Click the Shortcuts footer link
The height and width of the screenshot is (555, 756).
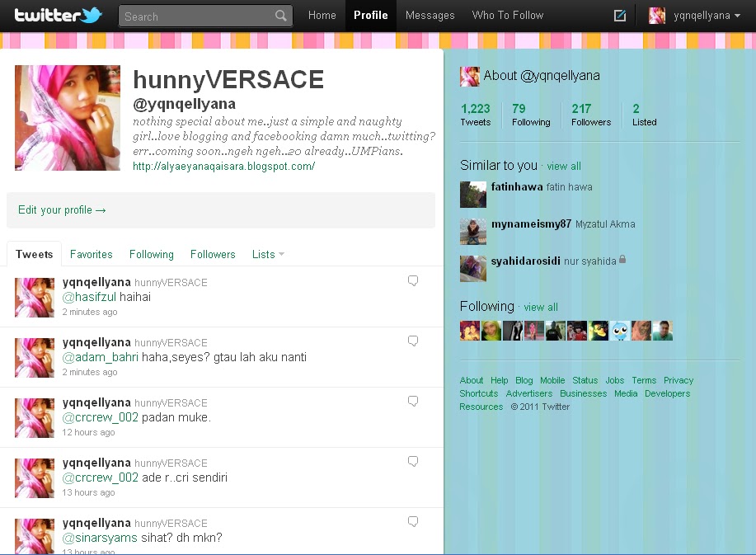pyautogui.click(x=479, y=393)
